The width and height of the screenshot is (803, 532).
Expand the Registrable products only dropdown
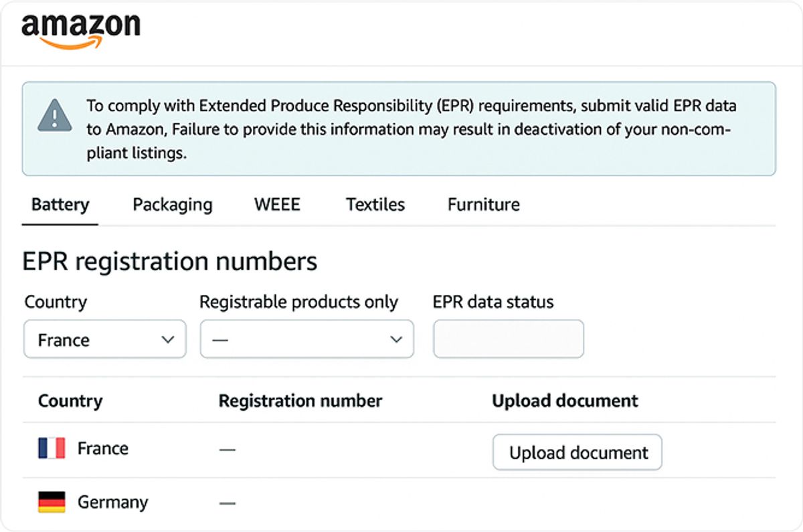(x=307, y=339)
